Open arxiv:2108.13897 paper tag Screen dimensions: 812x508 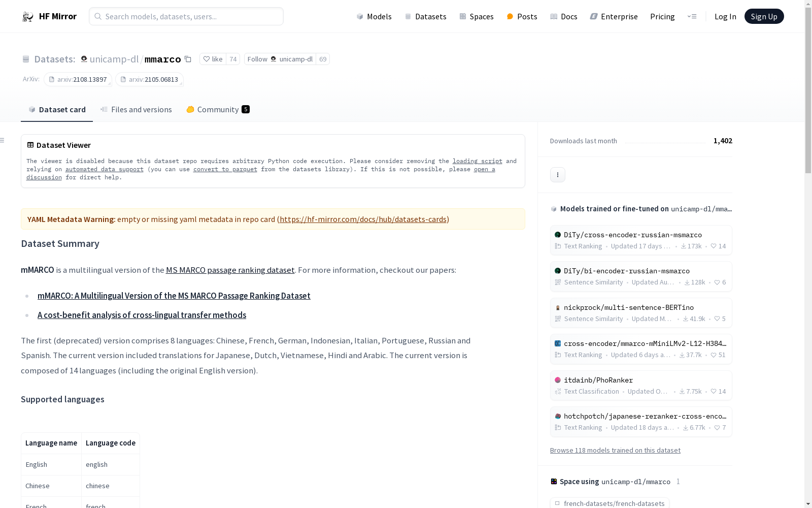coord(78,79)
